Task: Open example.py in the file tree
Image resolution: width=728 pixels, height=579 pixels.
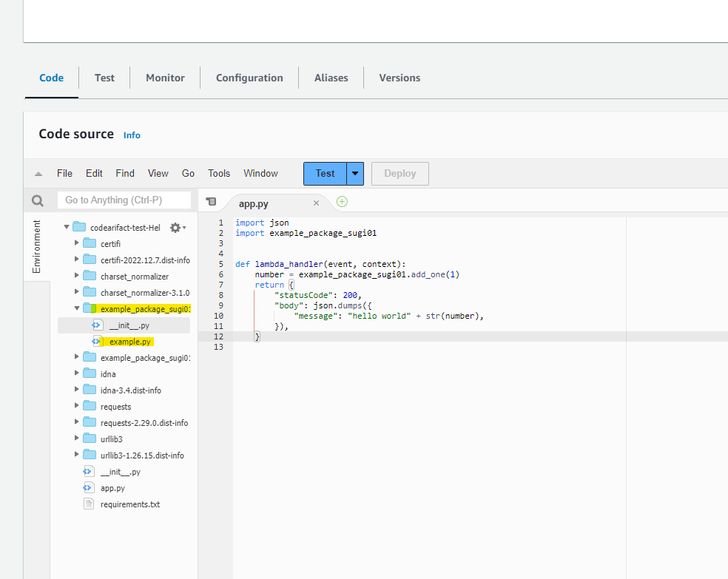Action: pyautogui.click(x=130, y=342)
